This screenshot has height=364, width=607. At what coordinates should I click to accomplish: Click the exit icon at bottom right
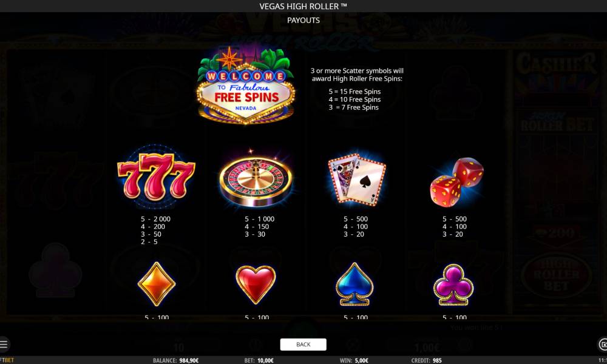click(x=603, y=344)
